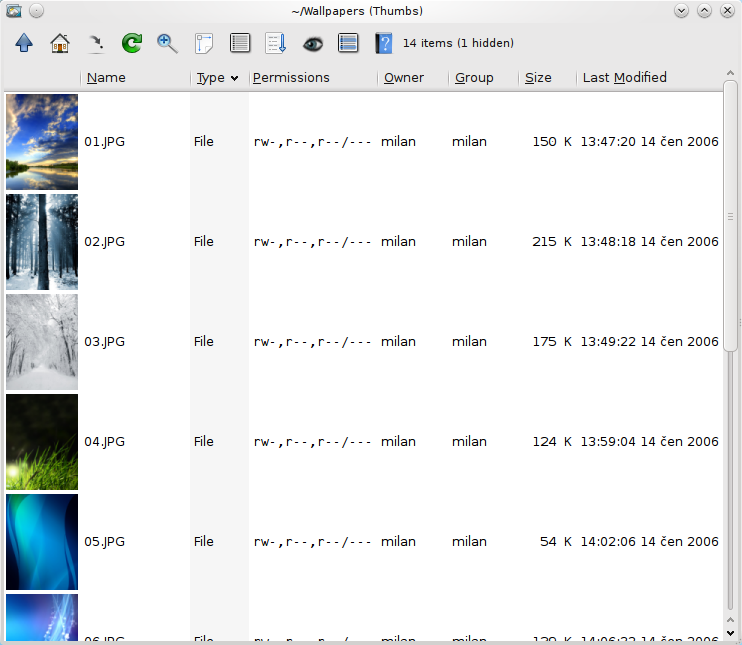Viewport: 742px width, 645px height.
Task: Minimize the Wallpapers window
Action: (681, 10)
